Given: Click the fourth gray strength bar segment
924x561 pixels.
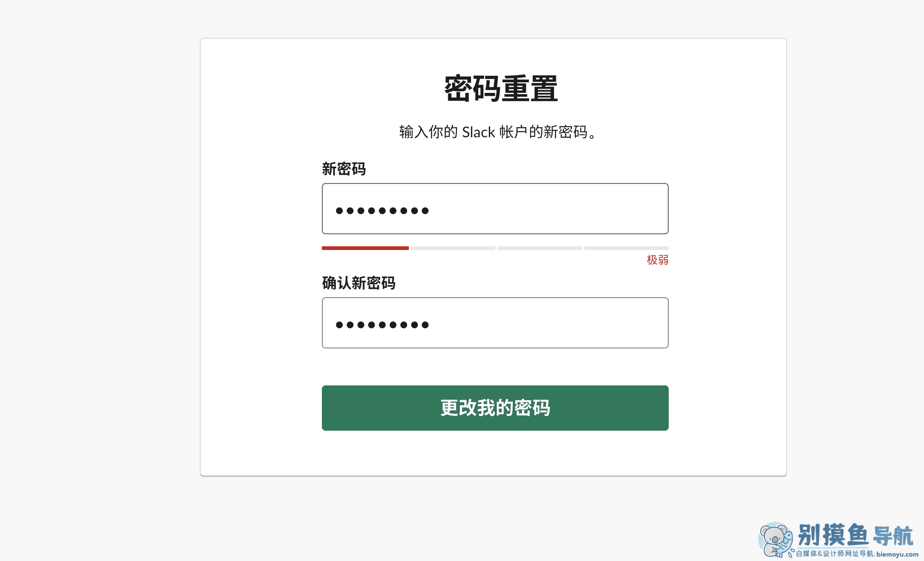Looking at the screenshot, I should (x=626, y=248).
